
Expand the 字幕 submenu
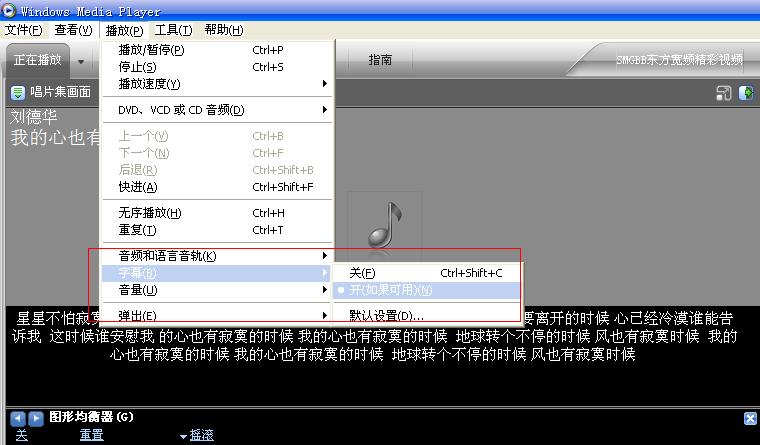(217, 273)
